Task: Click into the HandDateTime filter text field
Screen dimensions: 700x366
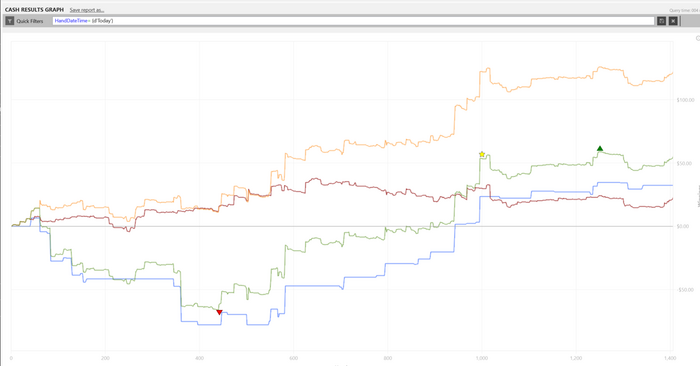Action: point(354,21)
